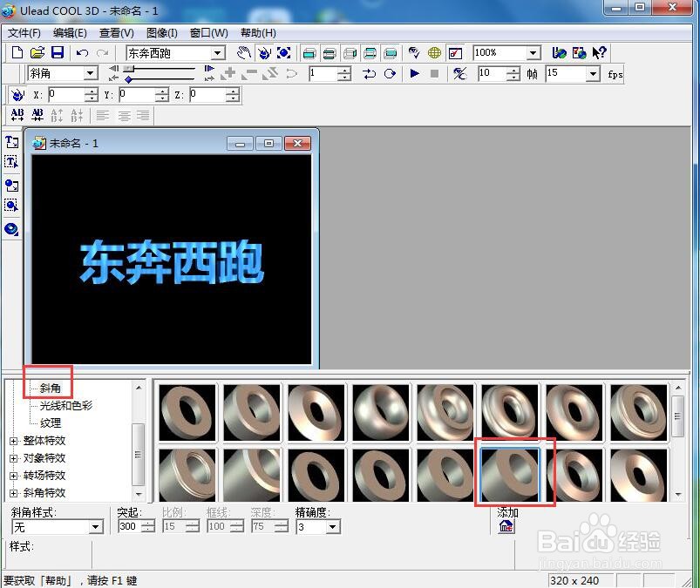
Task: Expand the 斜角特效 tree node
Action: (x=13, y=493)
